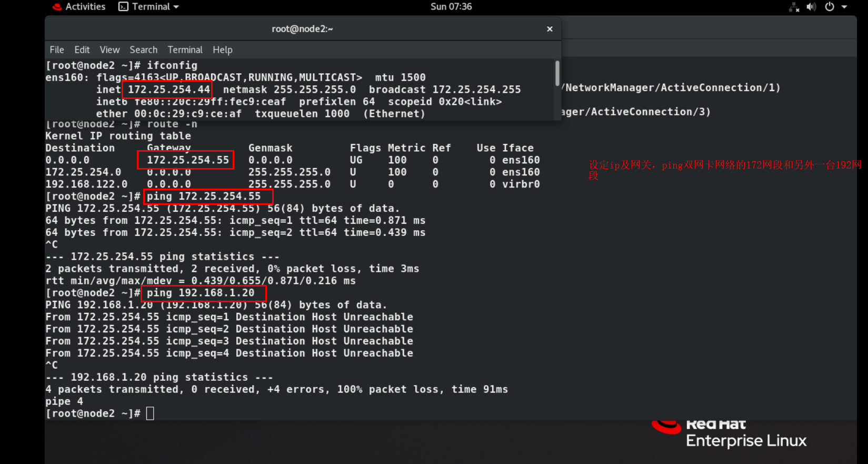Screen dimensions: 868x464
Task: Expand the system menu arrow
Action: coord(844,7)
